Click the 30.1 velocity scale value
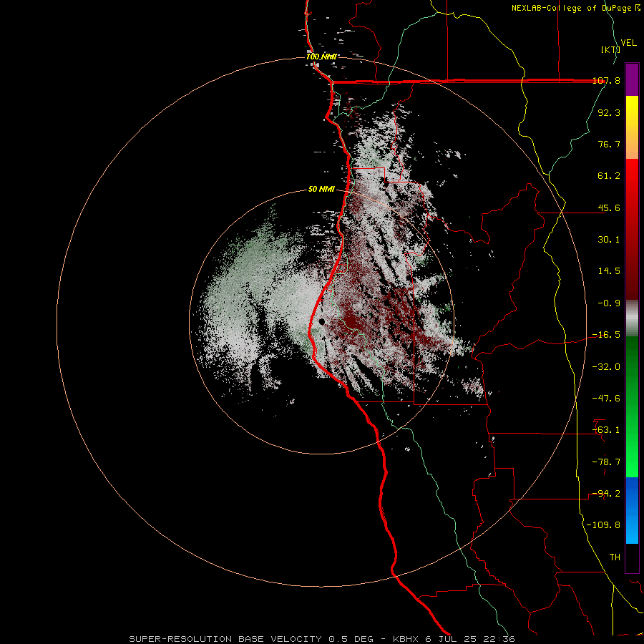This screenshot has height=644, width=644. point(609,240)
